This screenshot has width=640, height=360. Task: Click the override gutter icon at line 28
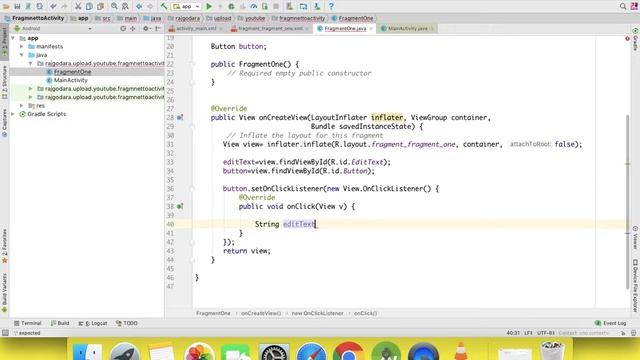pyautogui.click(x=180, y=118)
